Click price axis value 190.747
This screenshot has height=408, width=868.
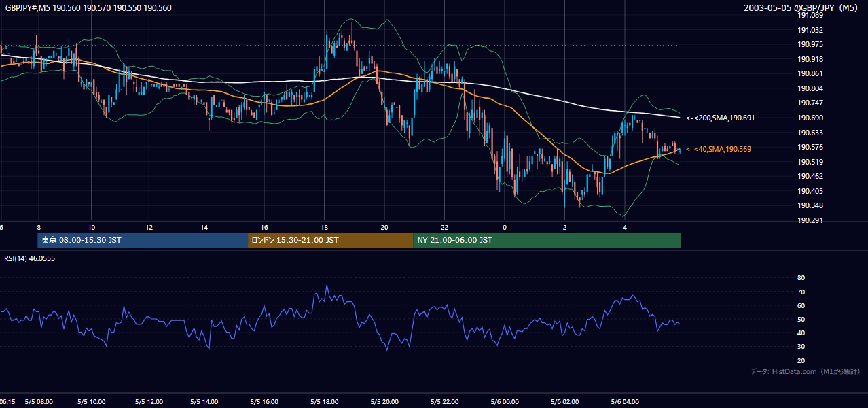[x=810, y=103]
